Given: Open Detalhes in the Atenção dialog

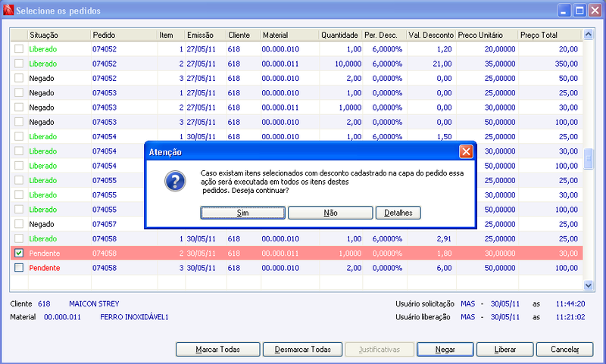Looking at the screenshot, I should click(x=398, y=213).
